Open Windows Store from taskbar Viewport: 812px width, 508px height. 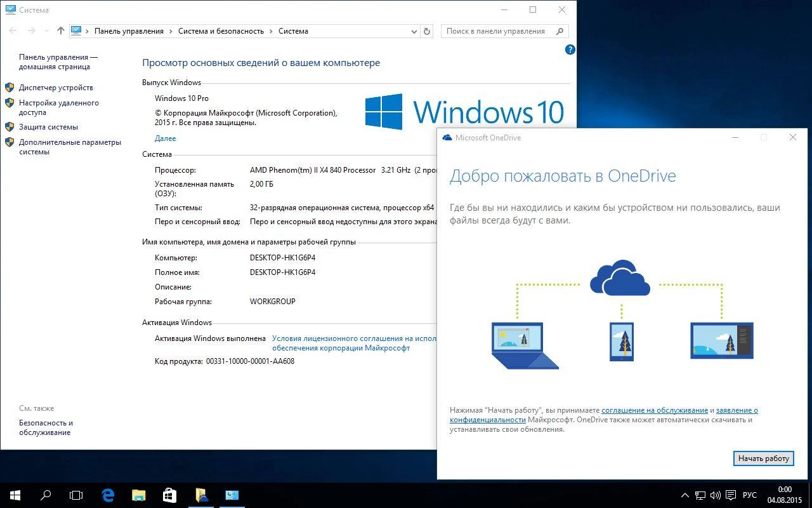click(169, 495)
